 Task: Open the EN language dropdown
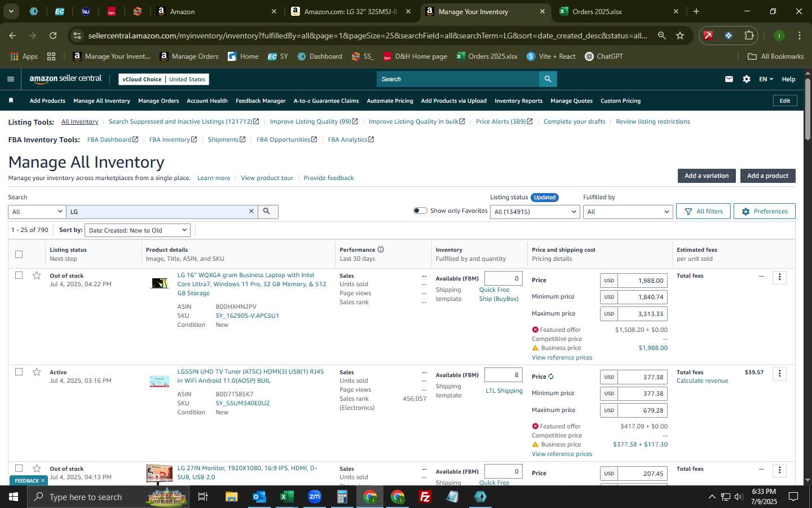pyautogui.click(x=766, y=79)
